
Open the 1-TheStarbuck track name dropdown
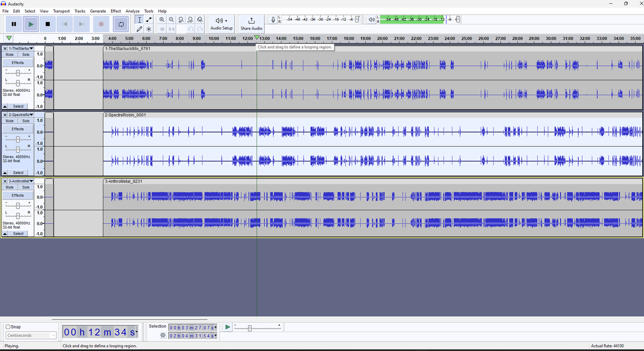click(21, 48)
